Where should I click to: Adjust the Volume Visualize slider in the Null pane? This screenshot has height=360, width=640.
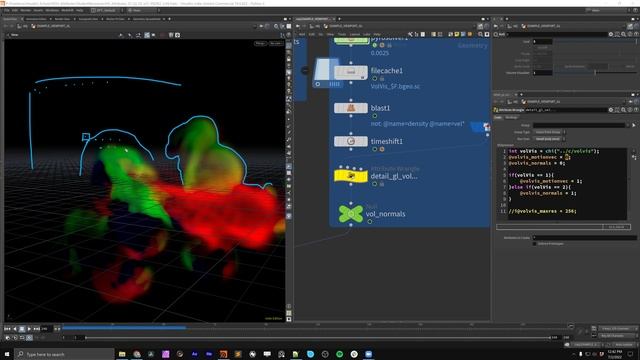click(595, 73)
